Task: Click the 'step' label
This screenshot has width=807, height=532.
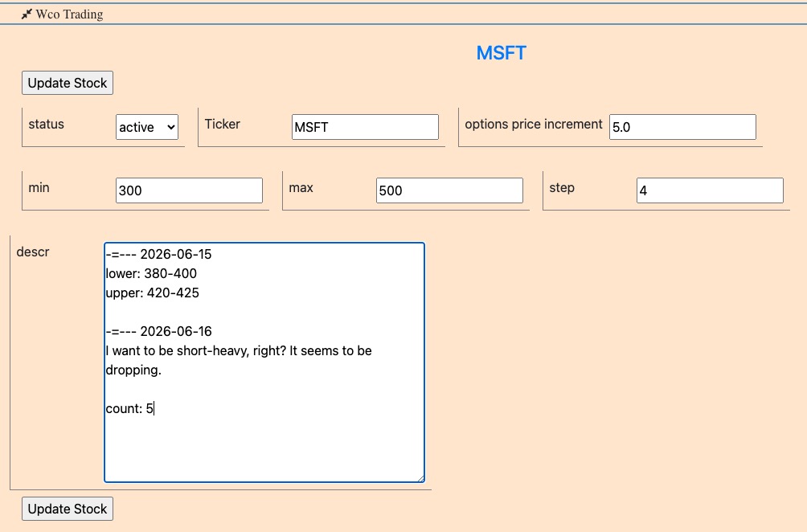Action: (x=562, y=188)
